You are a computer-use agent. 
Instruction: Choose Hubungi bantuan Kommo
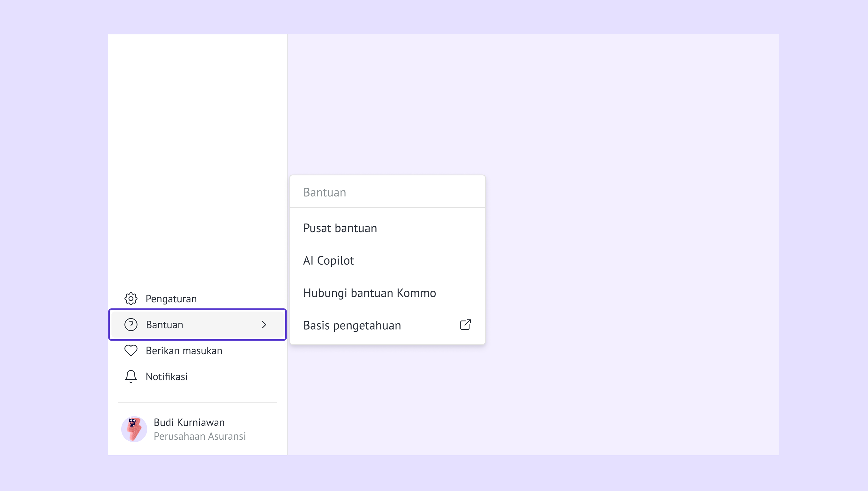point(369,293)
